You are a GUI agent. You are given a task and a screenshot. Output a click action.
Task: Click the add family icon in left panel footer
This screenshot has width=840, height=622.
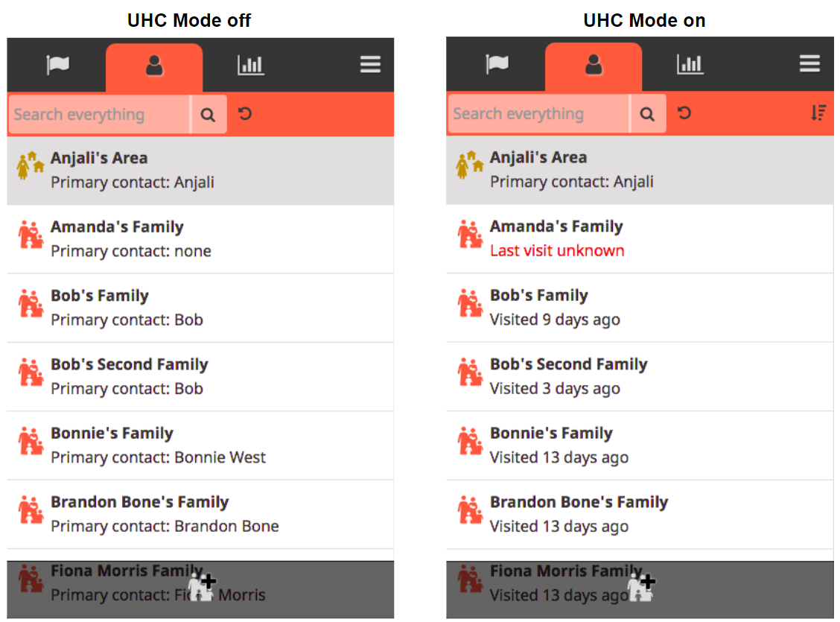(x=202, y=587)
